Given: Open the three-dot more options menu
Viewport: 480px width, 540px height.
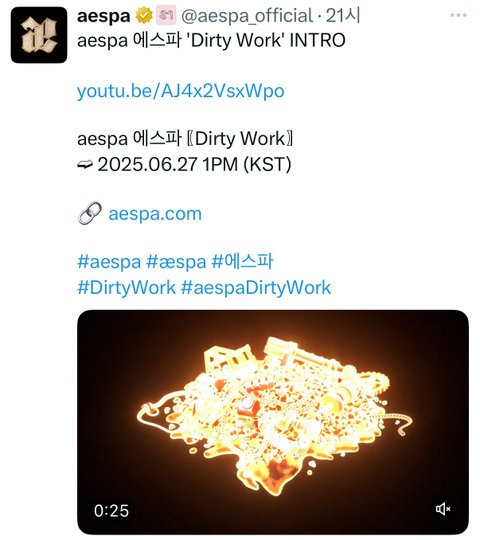Looking at the screenshot, I should 458,15.
